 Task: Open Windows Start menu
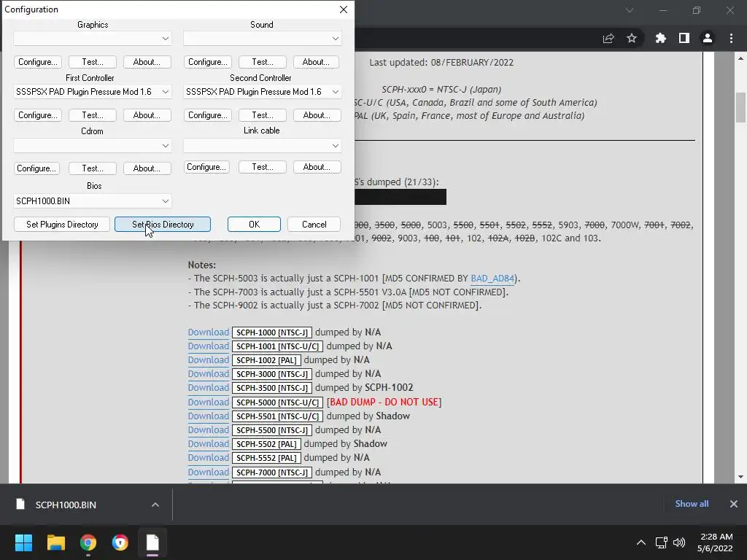point(23,542)
